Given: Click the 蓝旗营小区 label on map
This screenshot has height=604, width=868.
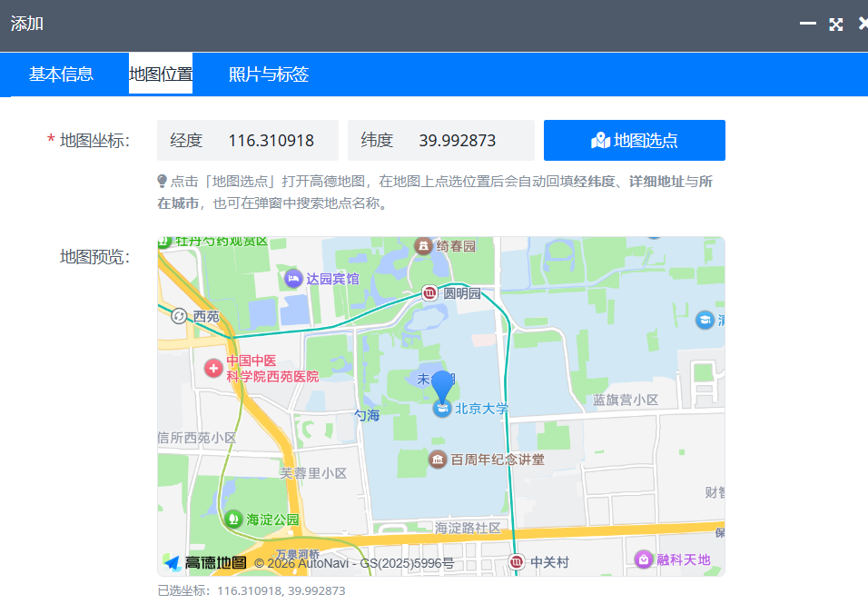Looking at the screenshot, I should point(626,400).
